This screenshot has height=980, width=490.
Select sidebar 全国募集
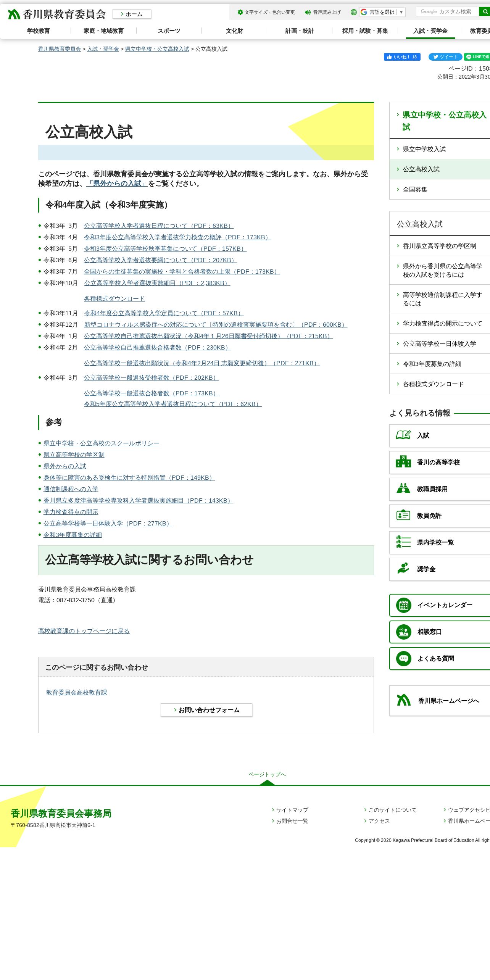pyautogui.click(x=440, y=189)
